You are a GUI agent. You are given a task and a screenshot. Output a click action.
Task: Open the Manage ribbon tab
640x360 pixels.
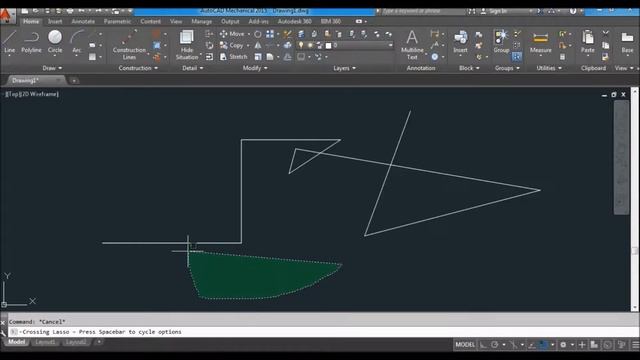click(x=202, y=21)
